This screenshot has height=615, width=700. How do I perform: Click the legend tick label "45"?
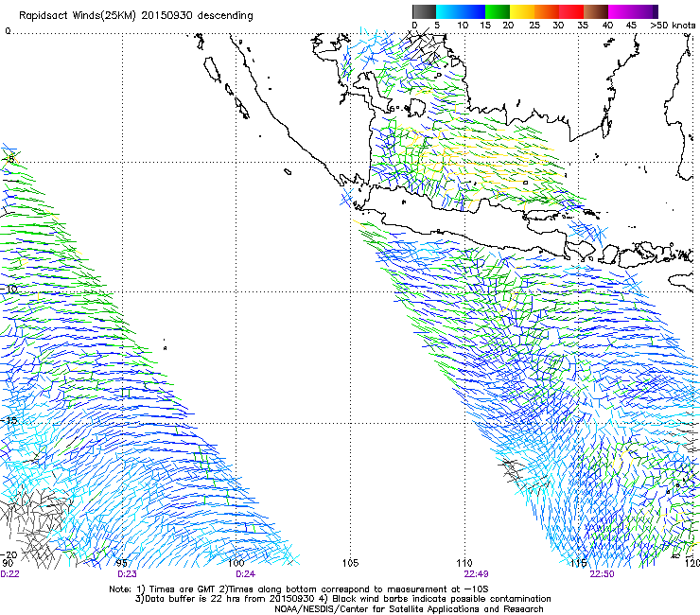point(631,26)
